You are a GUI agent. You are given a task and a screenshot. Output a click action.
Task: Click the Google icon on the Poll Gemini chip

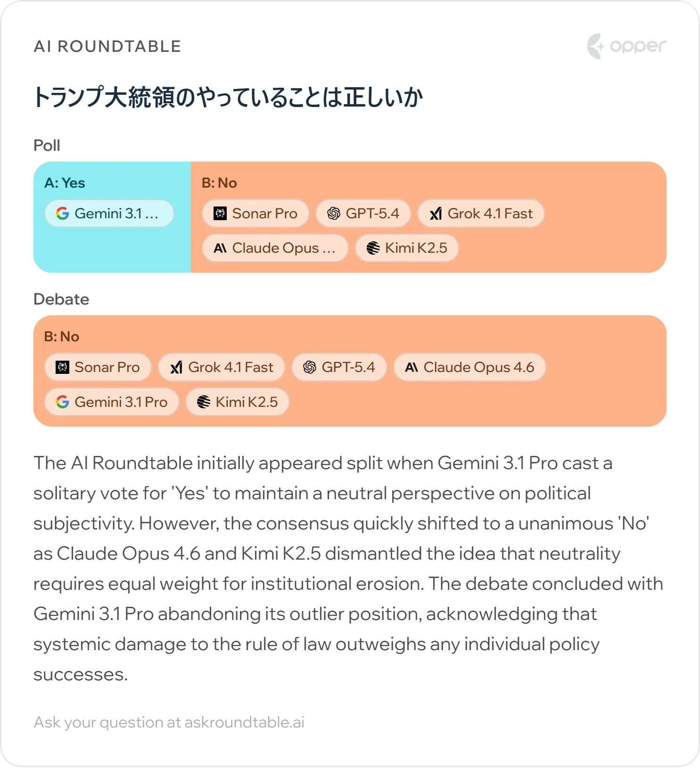click(63, 214)
